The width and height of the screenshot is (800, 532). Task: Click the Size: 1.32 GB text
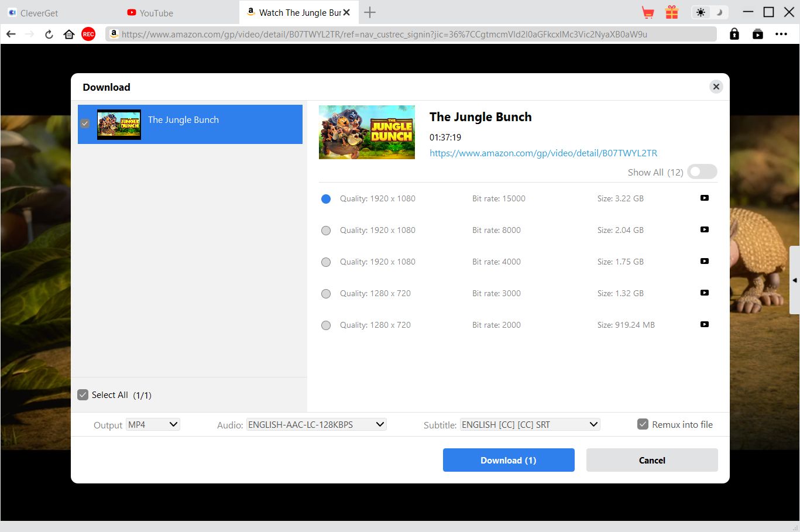pyautogui.click(x=620, y=293)
